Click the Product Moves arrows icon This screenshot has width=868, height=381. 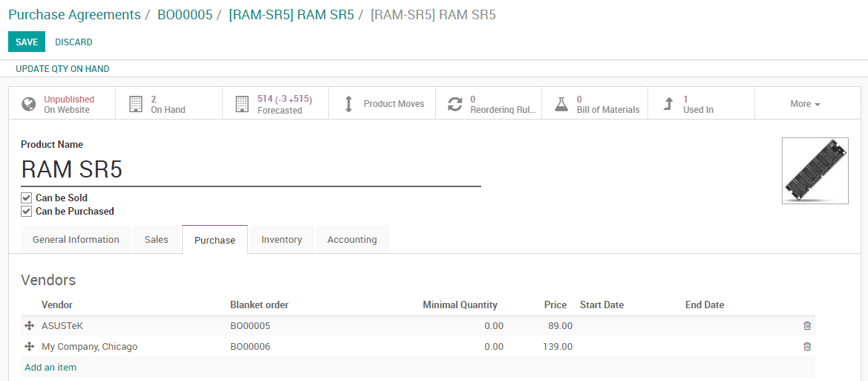(348, 104)
